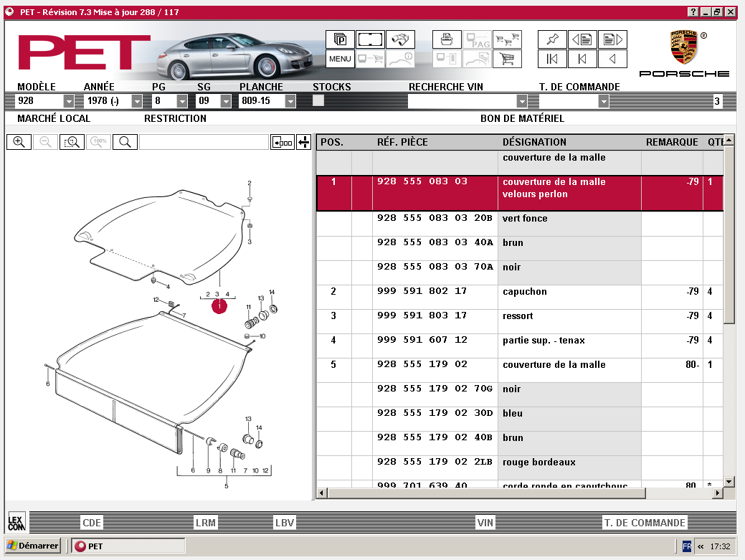Click the arrow-into-boxes icon
The height and width of the screenshot is (560, 745).
click(x=283, y=141)
